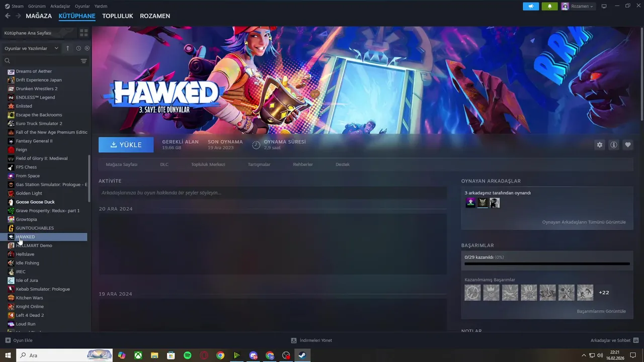Open İndirmeleri Yönet downloads

tap(311, 340)
